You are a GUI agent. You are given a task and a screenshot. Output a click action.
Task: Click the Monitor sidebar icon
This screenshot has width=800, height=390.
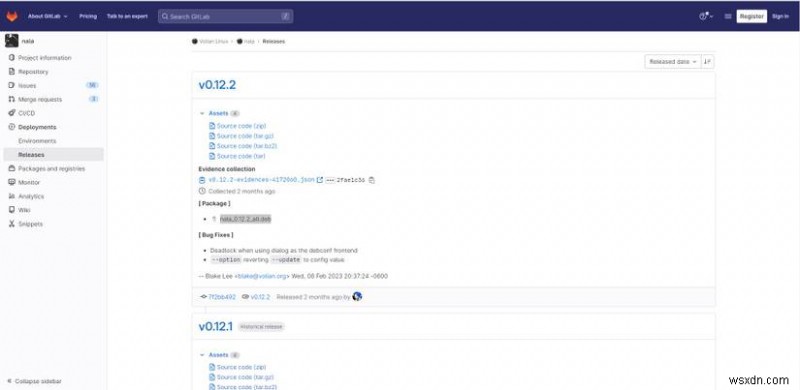click(x=12, y=182)
